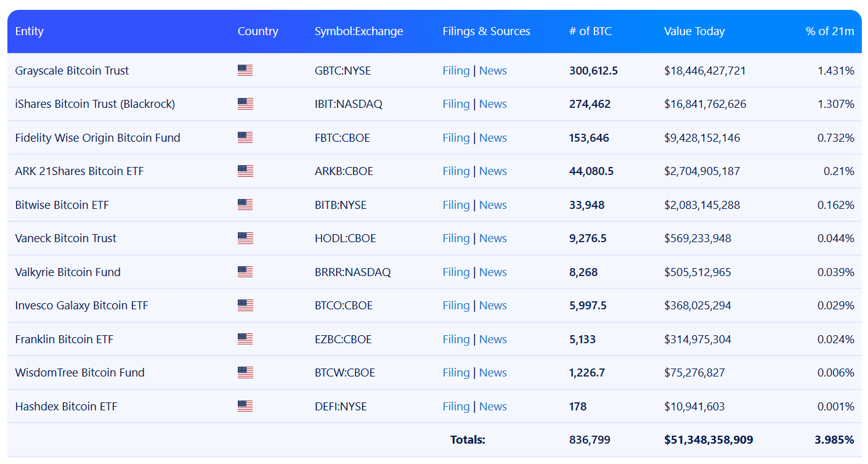
Task: Open the Filing link for Hashdex Bitcoin ETF
Action: pos(456,407)
